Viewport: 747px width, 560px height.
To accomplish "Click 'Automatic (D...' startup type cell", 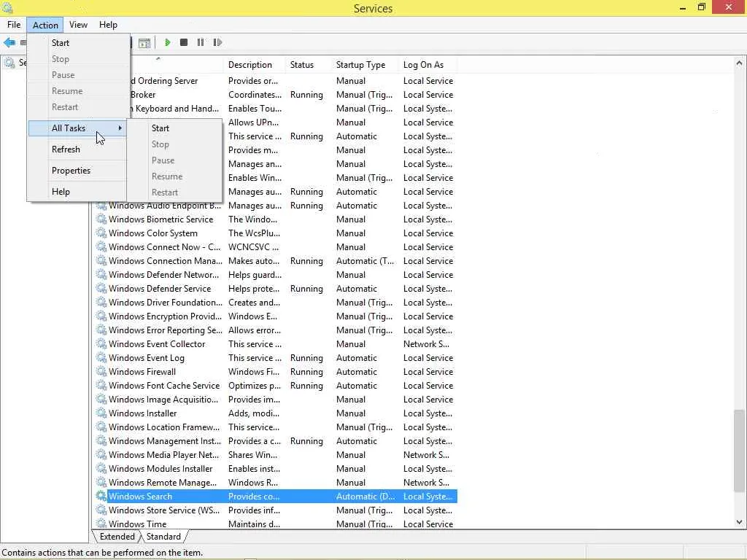I will (x=365, y=496).
